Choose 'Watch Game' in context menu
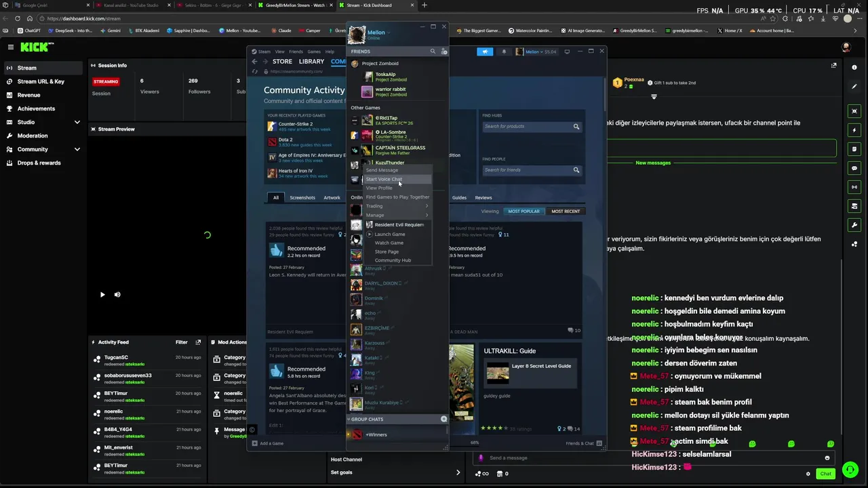 pos(389,243)
